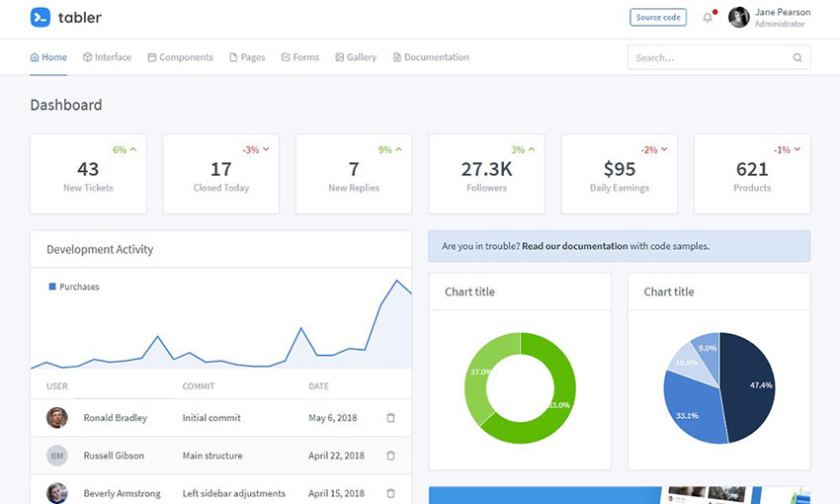Expand the Components nav menu
This screenshot has height=504, width=840.
(x=180, y=57)
